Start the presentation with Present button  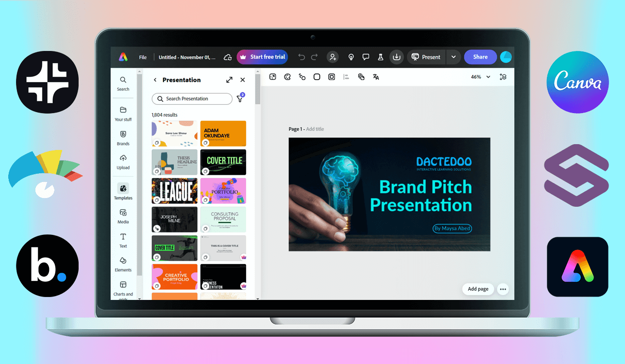(426, 57)
